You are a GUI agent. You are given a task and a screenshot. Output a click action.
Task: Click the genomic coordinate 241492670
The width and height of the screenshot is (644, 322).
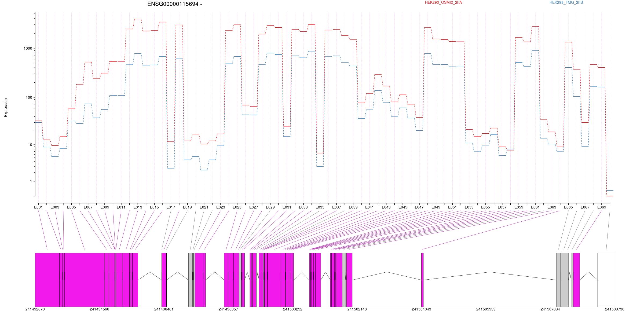coord(35,309)
